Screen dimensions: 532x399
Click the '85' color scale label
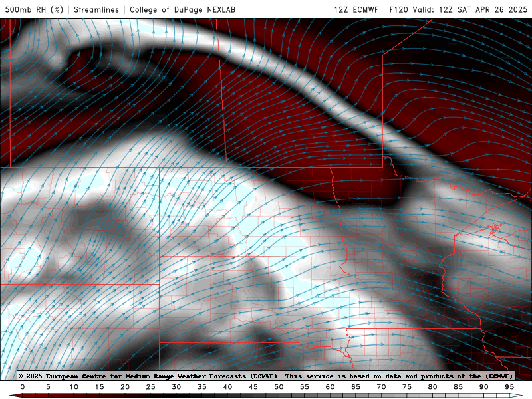(458, 387)
